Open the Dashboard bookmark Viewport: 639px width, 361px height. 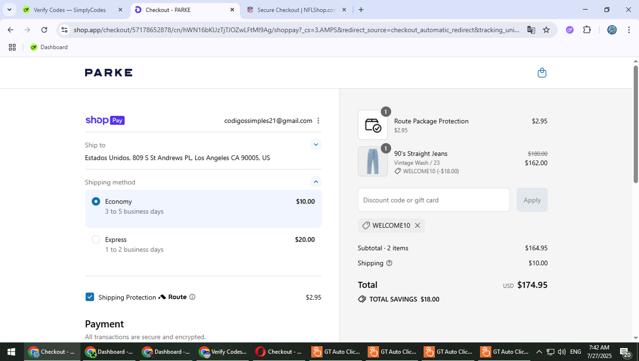(49, 47)
